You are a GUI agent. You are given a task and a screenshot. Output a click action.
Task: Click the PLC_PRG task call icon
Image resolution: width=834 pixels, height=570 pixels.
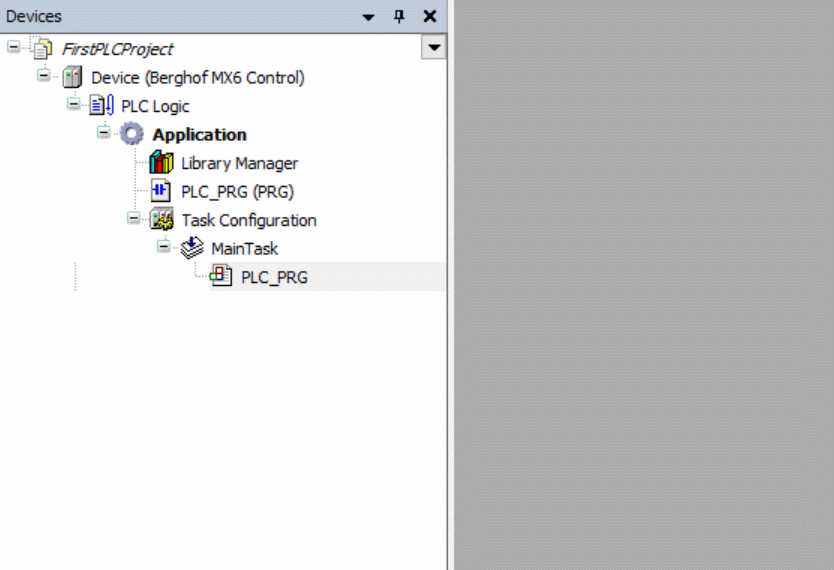pyautogui.click(x=221, y=276)
